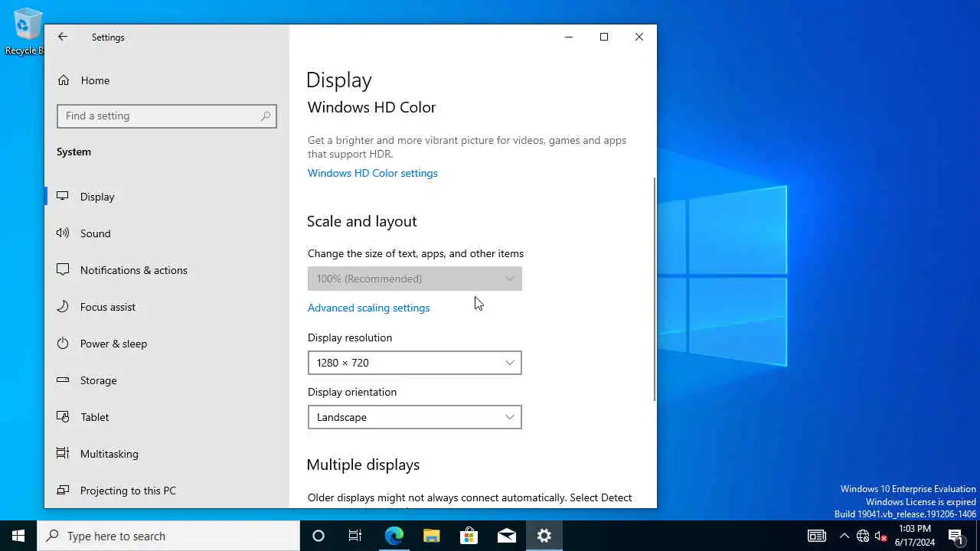
Task: Go to Focus assist settings
Action: [x=166, y=307]
